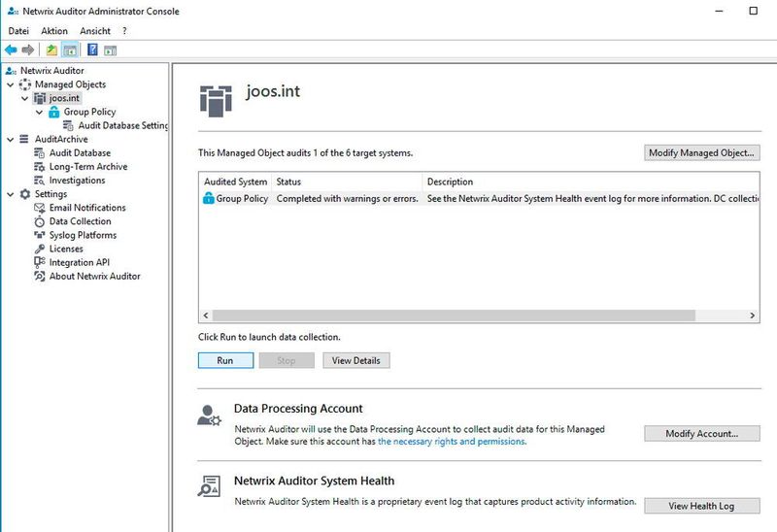777x532 pixels.
Task: Click the Investigations icon
Action: click(x=39, y=181)
